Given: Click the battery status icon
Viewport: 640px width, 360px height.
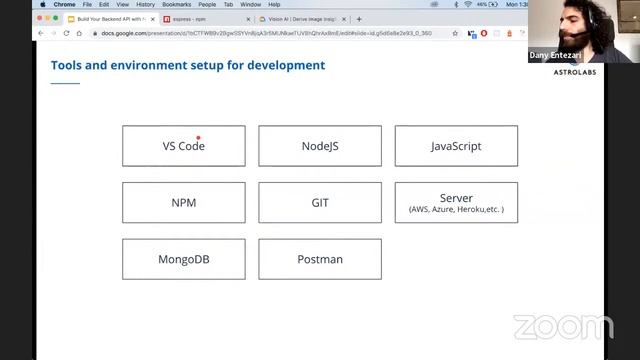Looking at the screenshot, I should (493, 4).
